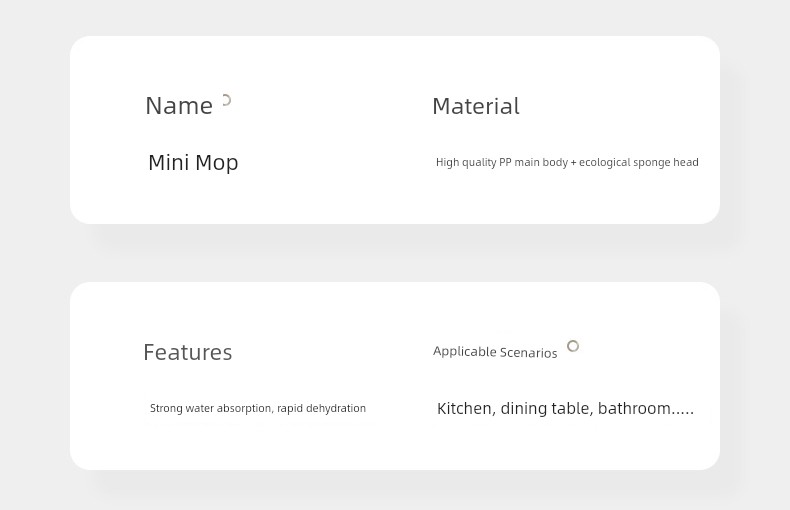Click the word Kitchen in scenarios
The image size is (790, 510).
click(464, 408)
